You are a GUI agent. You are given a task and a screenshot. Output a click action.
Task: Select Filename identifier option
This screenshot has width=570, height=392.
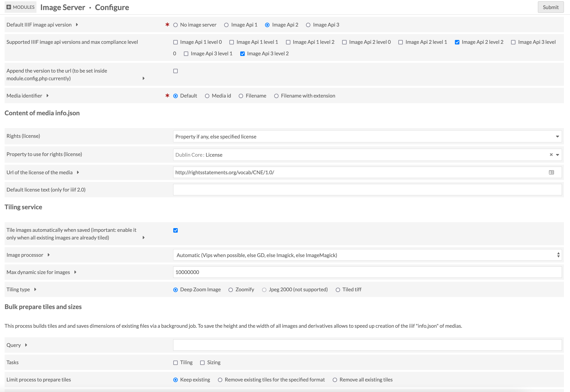pyautogui.click(x=241, y=96)
